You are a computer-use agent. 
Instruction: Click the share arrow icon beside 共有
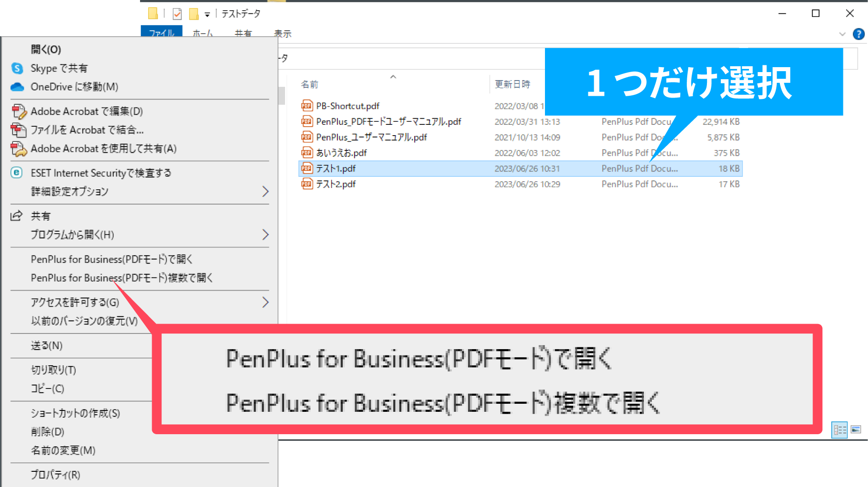coord(17,216)
